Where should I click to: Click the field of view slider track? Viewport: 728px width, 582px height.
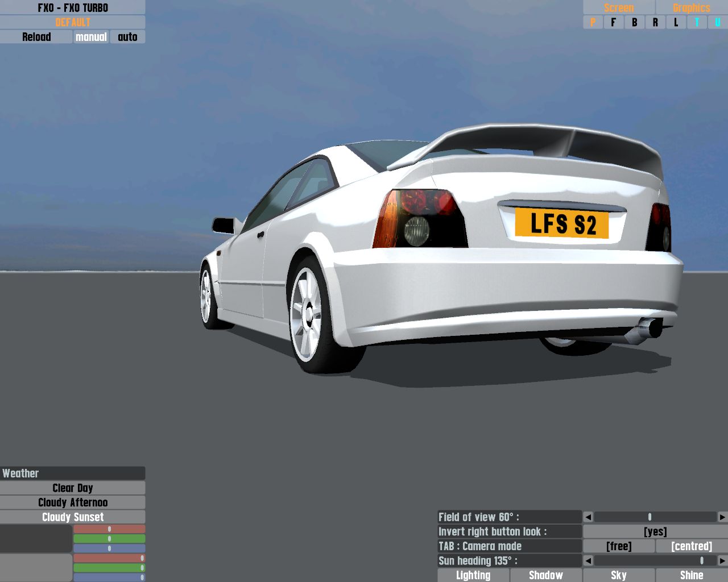tap(655, 517)
